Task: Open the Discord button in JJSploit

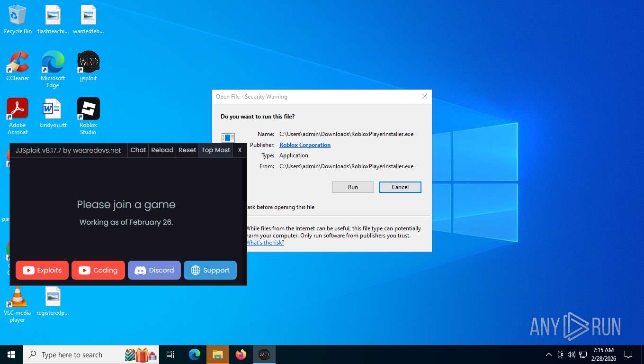Action: coord(154,270)
